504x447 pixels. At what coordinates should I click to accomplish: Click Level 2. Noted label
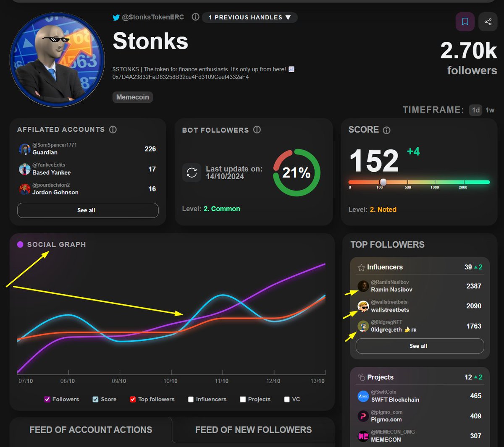click(x=373, y=209)
